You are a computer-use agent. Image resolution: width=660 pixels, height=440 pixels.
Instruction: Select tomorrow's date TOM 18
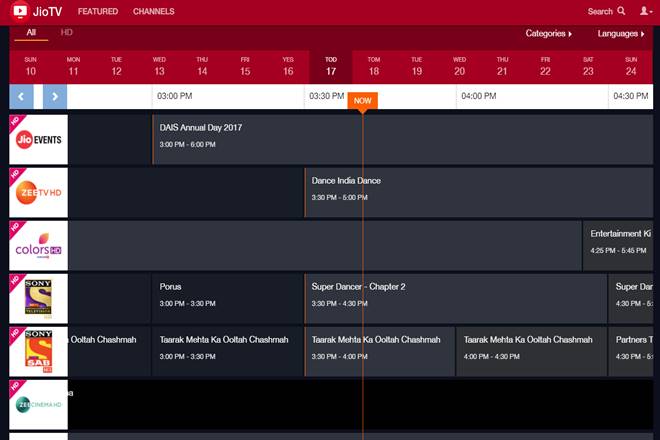tap(374, 67)
